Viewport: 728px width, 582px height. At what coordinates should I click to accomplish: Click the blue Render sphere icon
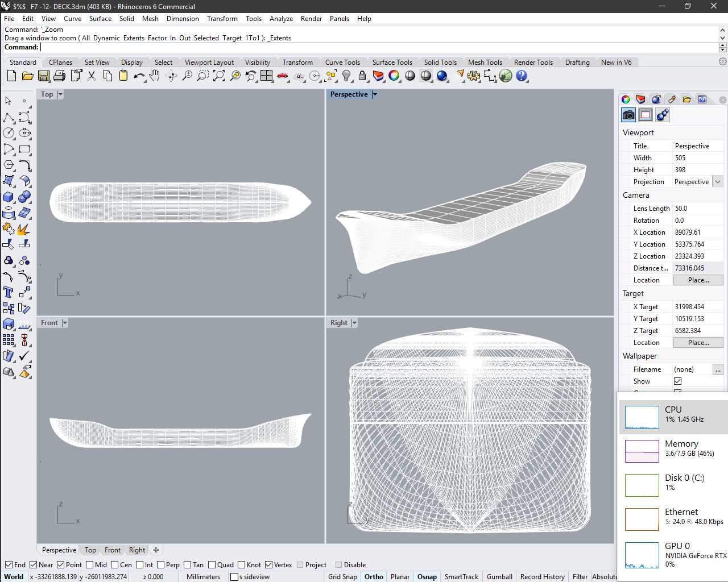click(x=442, y=76)
